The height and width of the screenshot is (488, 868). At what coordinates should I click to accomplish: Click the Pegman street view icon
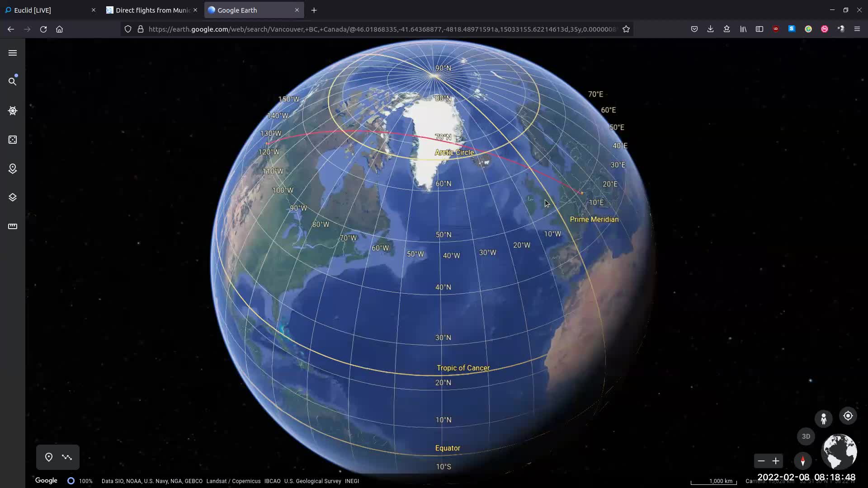(x=823, y=419)
